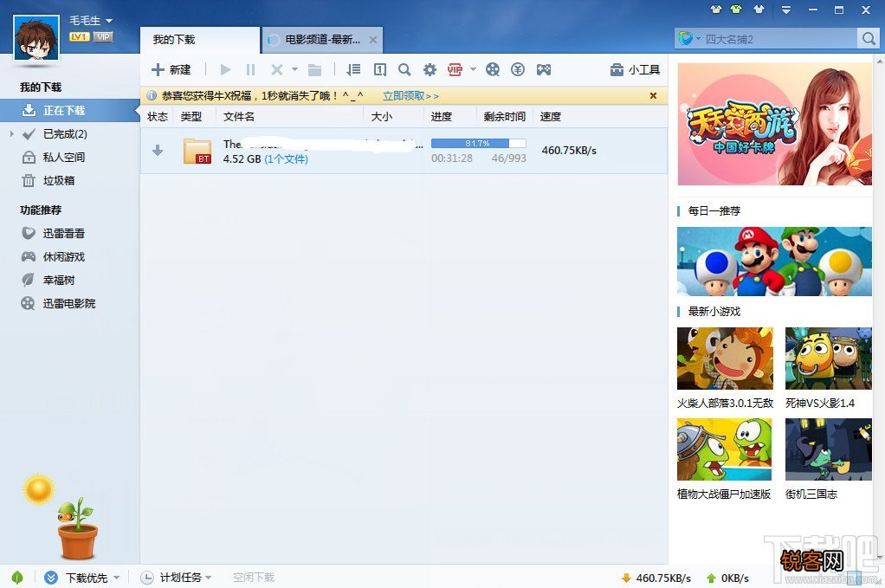Viewport: 885px width, 588px height.
Task: Open the 天天爱西游 banner ad
Action: pyautogui.click(x=774, y=124)
